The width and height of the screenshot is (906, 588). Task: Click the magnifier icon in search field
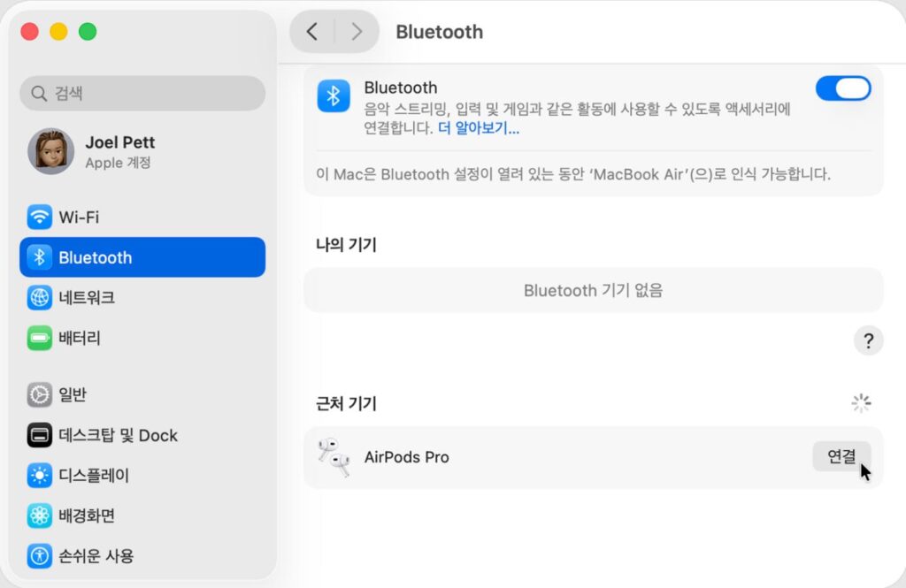click(x=39, y=94)
